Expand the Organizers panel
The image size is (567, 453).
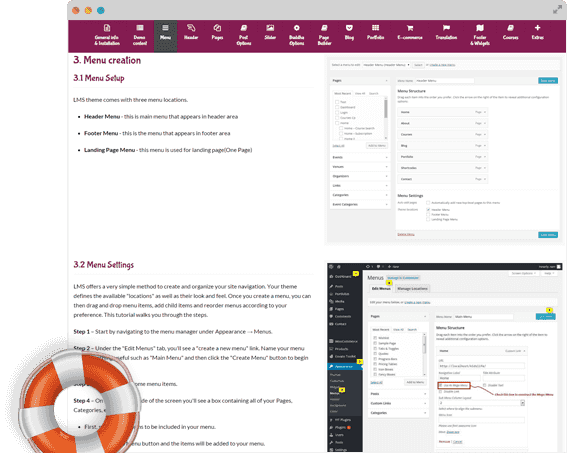click(360, 176)
